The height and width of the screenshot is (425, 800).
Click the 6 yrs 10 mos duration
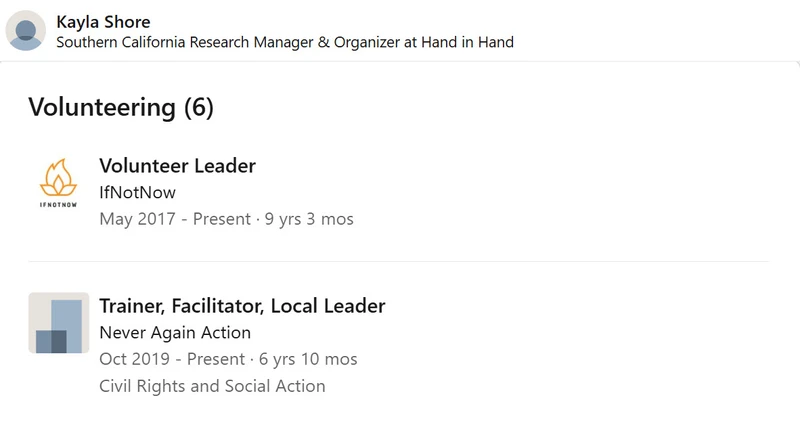click(x=308, y=359)
